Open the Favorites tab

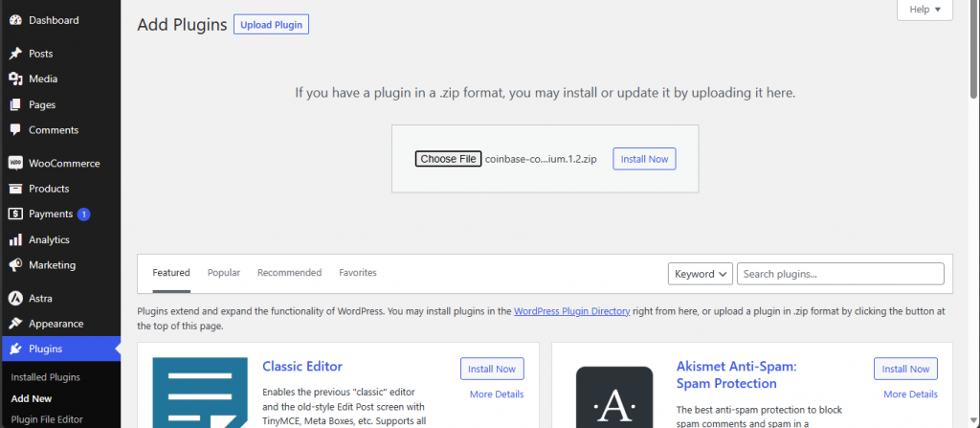tap(358, 273)
